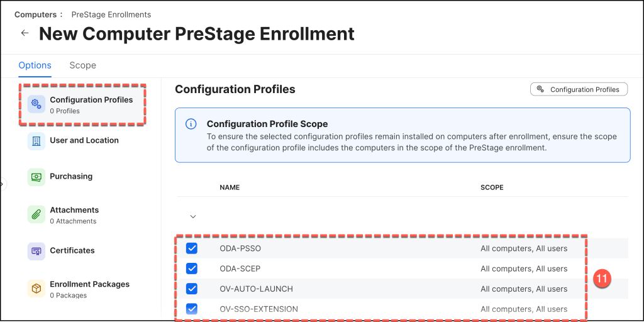Uncheck the ODA-PSSO profile checkbox
644x322 pixels.
[x=192, y=248]
